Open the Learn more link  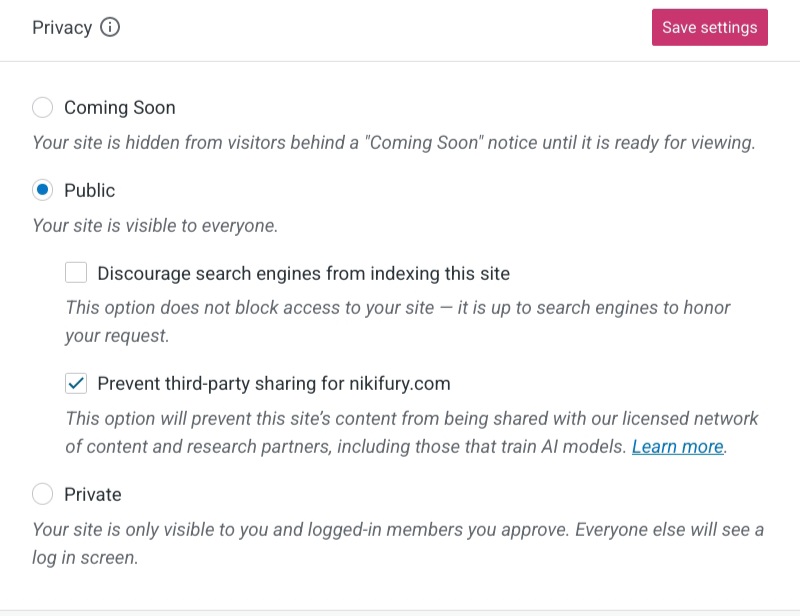click(x=677, y=447)
